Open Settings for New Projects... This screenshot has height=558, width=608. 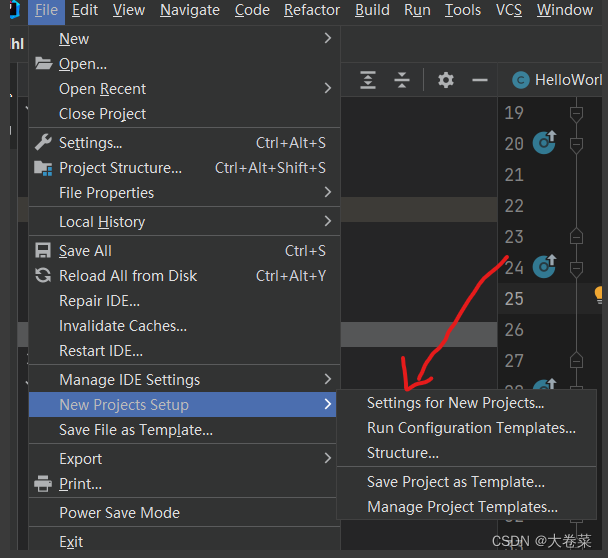pyautogui.click(x=466, y=403)
